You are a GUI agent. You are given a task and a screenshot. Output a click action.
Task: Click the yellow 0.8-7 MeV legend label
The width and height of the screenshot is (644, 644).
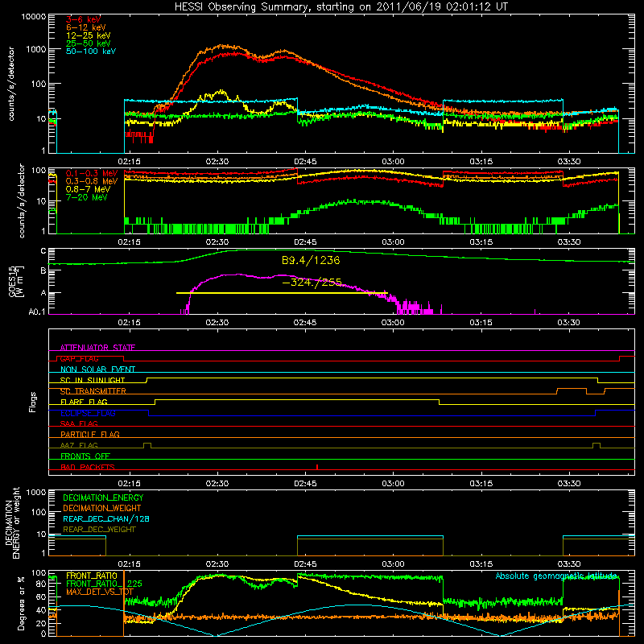(89, 189)
